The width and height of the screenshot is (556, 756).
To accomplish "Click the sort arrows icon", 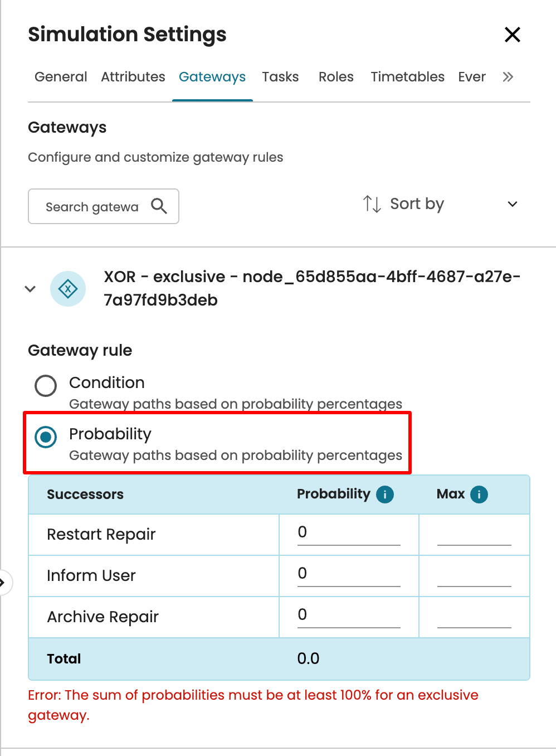I will click(372, 204).
